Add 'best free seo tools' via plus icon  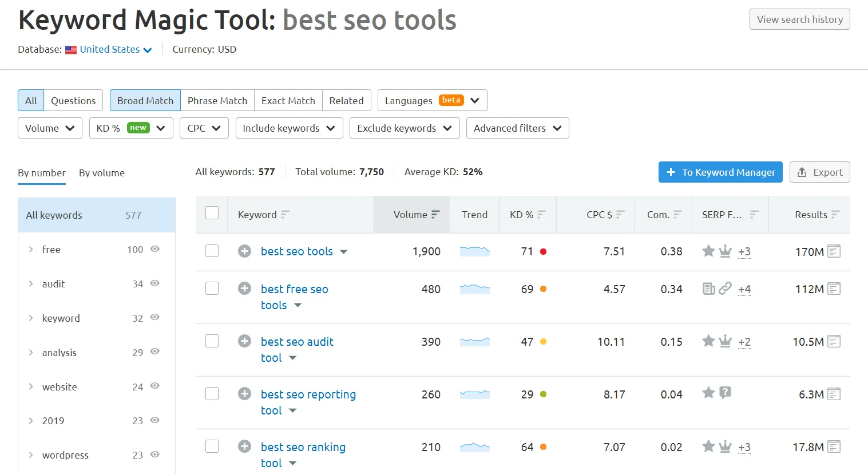[x=244, y=289]
